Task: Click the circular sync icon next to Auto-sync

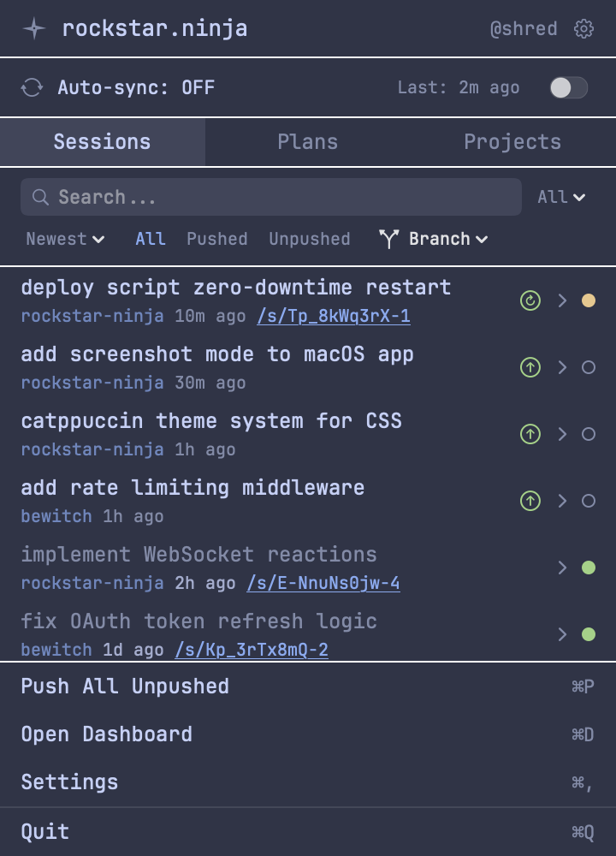Action: click(x=32, y=86)
